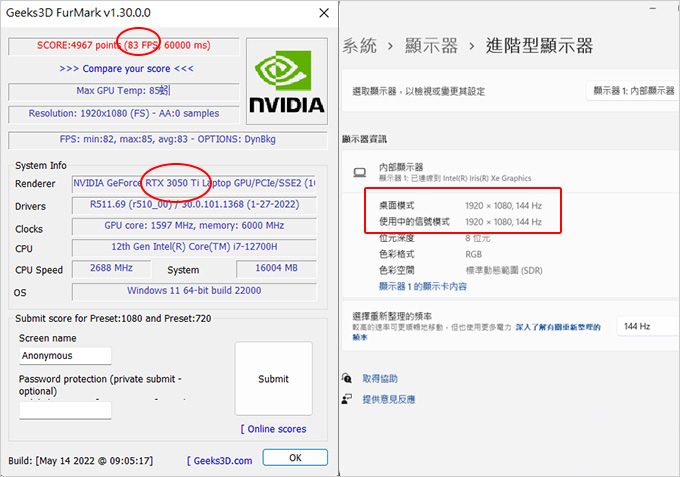
Task: Click the System 16004 MB field
Action: pos(277,268)
